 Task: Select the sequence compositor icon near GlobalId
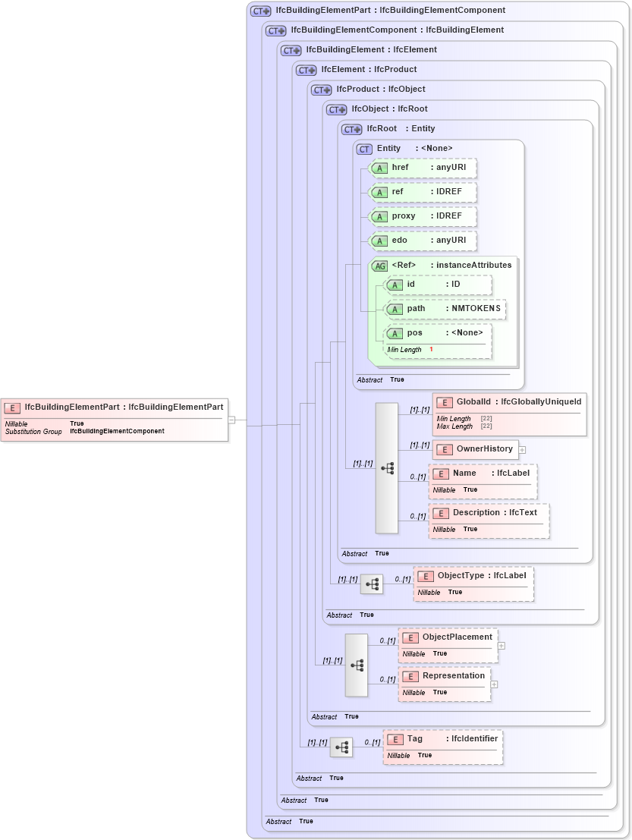click(387, 468)
